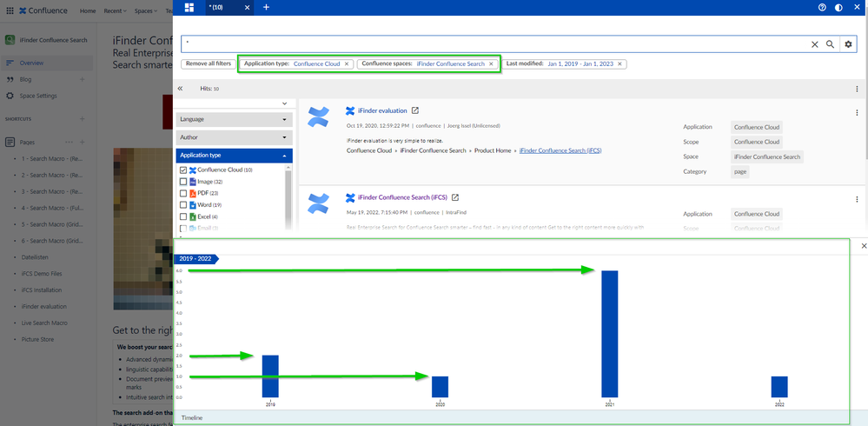
Task: Create a new page plus icon
Action: (83, 143)
